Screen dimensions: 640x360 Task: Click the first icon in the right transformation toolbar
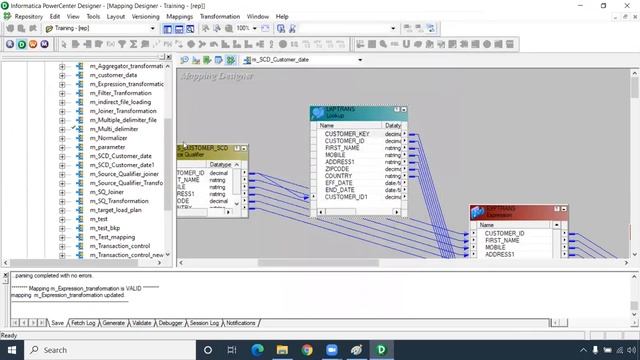[360, 44]
